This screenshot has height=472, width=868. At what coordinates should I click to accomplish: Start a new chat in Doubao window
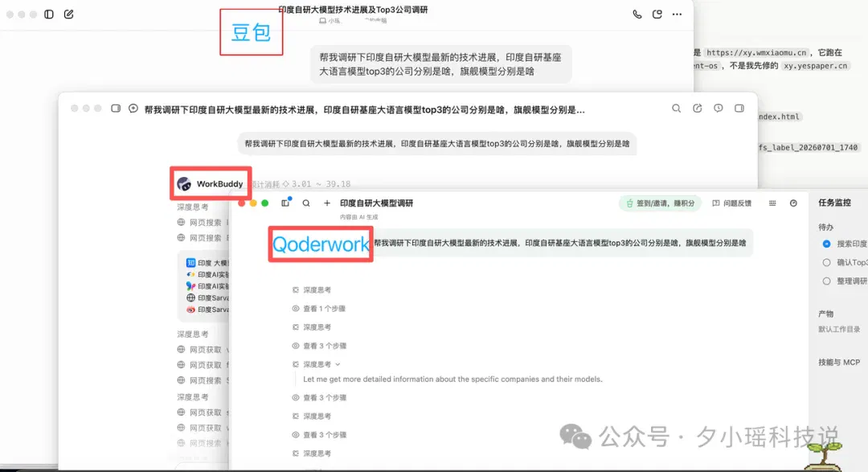pos(68,14)
